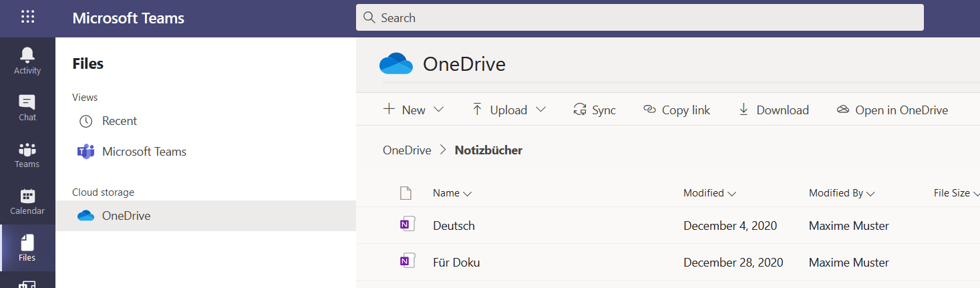Click Maxime Muster in Deutsch row
The width and height of the screenshot is (980, 288).
849,226
